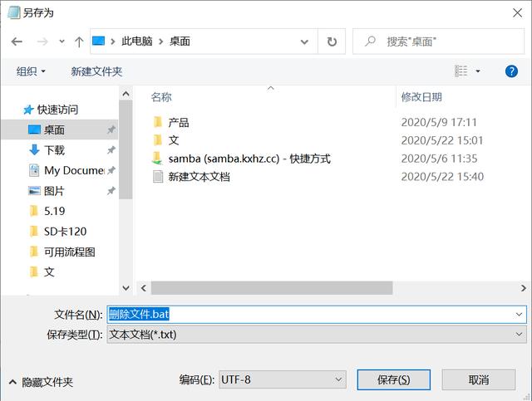532x401 pixels.
Task: Open the 组织 organize menu
Action: 32,71
